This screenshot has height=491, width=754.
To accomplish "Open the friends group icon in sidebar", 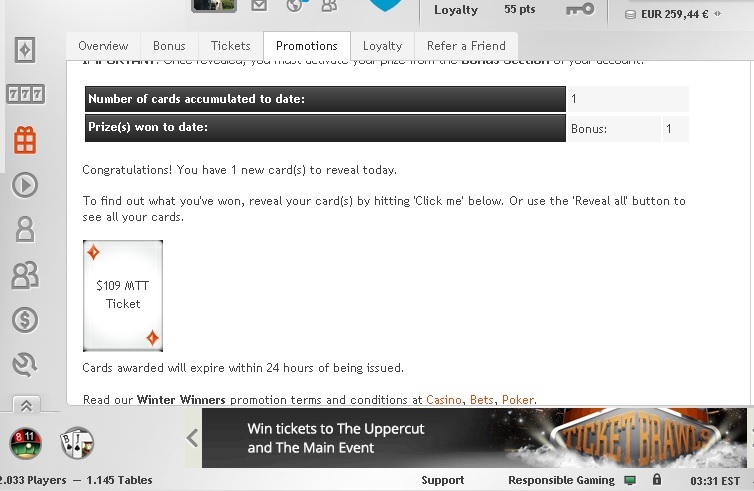I will [25, 275].
